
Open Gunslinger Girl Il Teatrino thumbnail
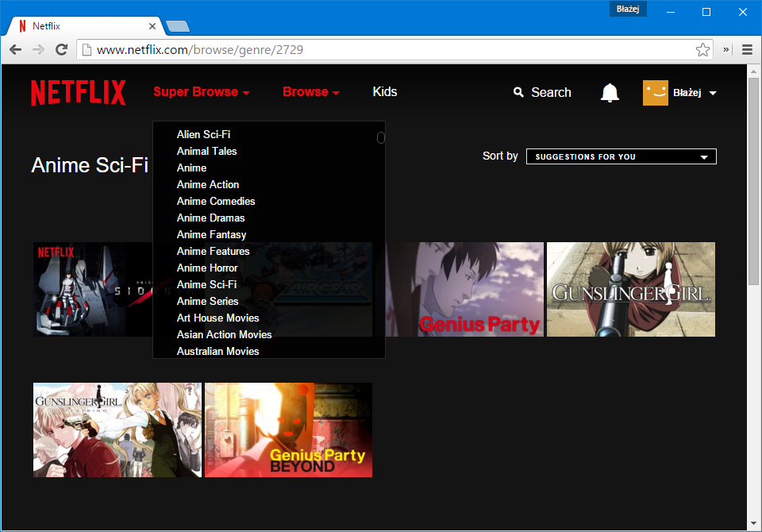tap(117, 430)
